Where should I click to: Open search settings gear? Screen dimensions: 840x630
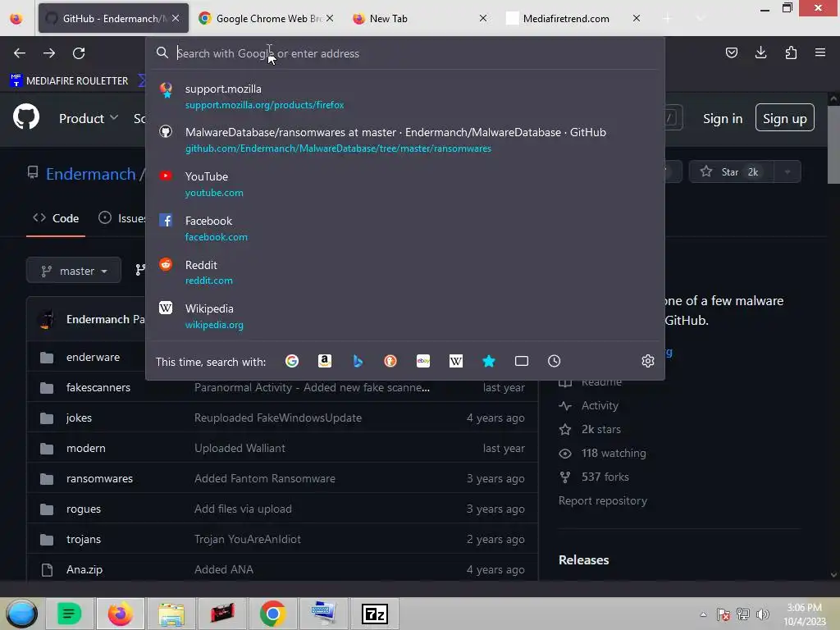pyautogui.click(x=648, y=361)
